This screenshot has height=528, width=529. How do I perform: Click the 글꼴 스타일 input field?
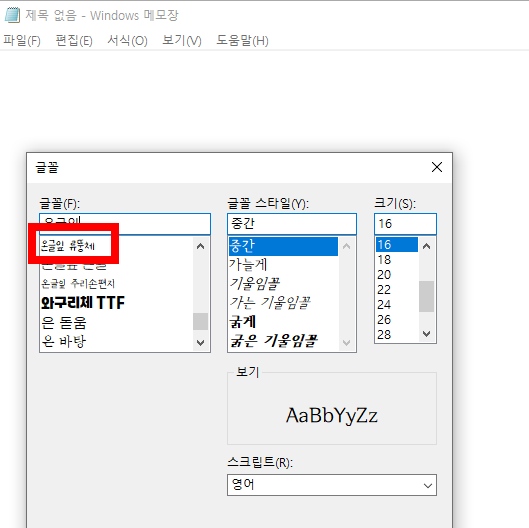[292, 223]
